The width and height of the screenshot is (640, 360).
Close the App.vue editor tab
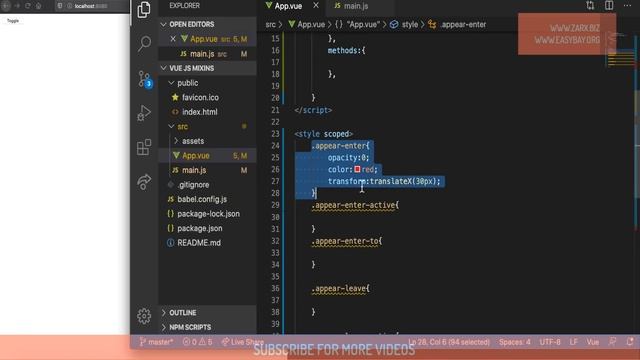tap(316, 6)
